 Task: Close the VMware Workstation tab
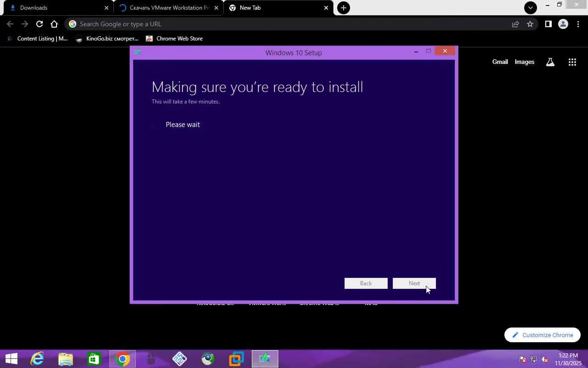coord(216,8)
